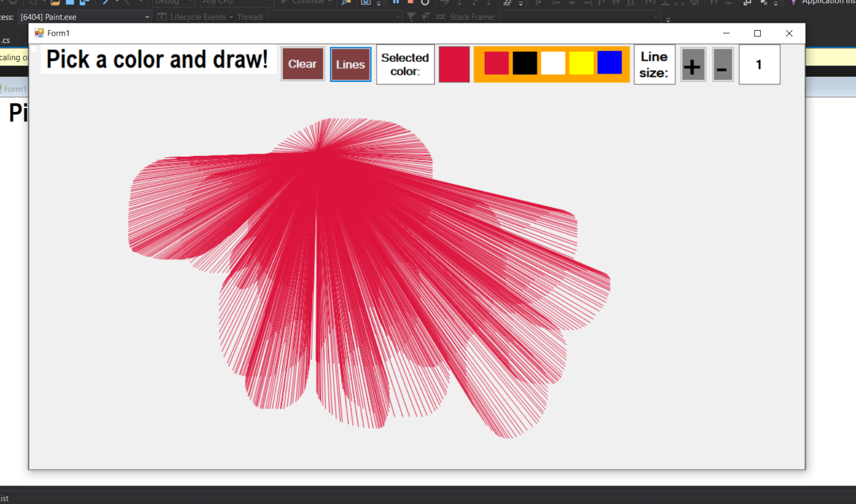Select the white color from the palette
Image resolution: width=856 pixels, height=504 pixels.
tap(553, 63)
